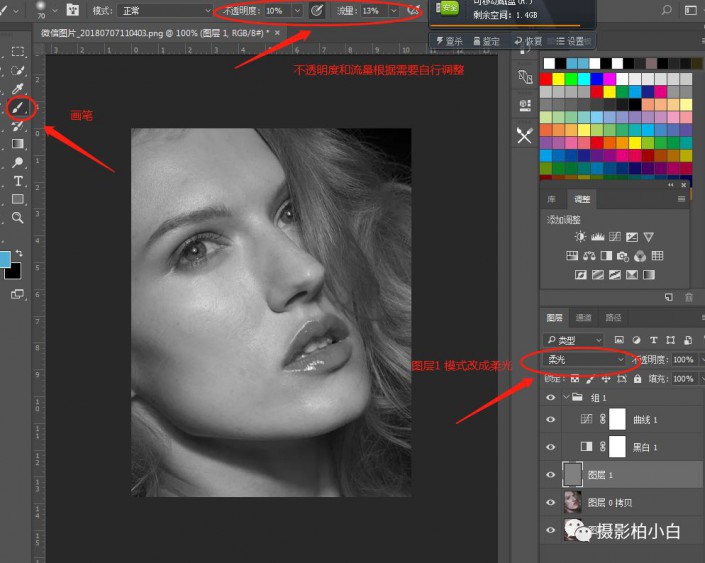
Task: Filter layers by adjustment layer icon
Action: pyautogui.click(x=636, y=340)
